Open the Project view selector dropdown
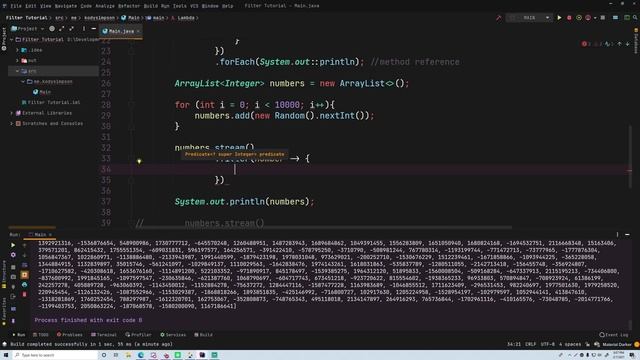Image resolution: width=640 pixels, height=360 pixels. (x=28, y=29)
